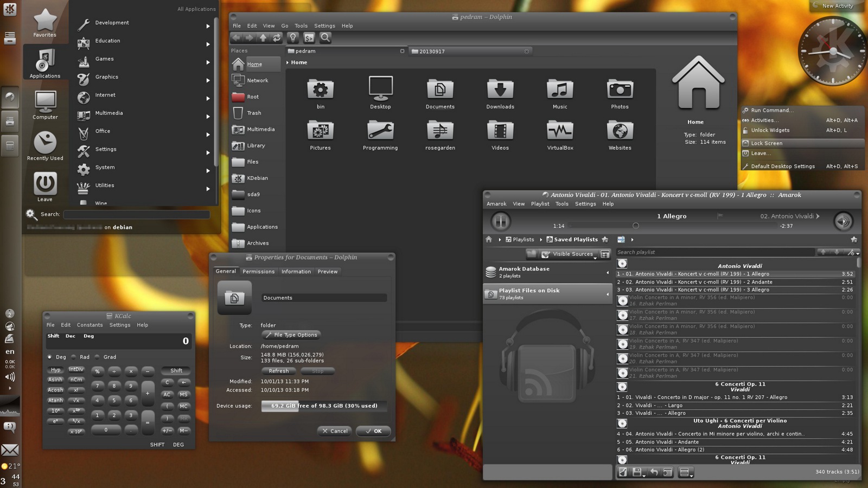
Task: Click Dolphin Back arrow
Action: coord(236,38)
